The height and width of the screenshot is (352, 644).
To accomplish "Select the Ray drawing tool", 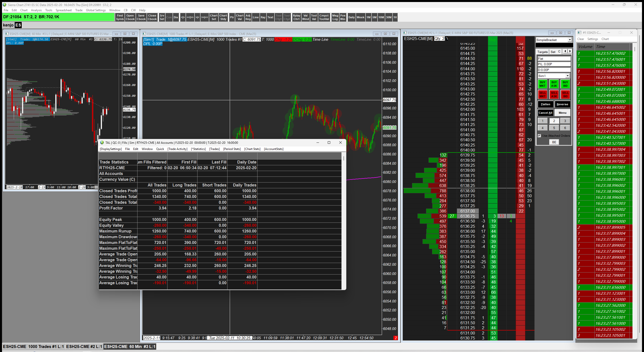I will click(x=263, y=17).
